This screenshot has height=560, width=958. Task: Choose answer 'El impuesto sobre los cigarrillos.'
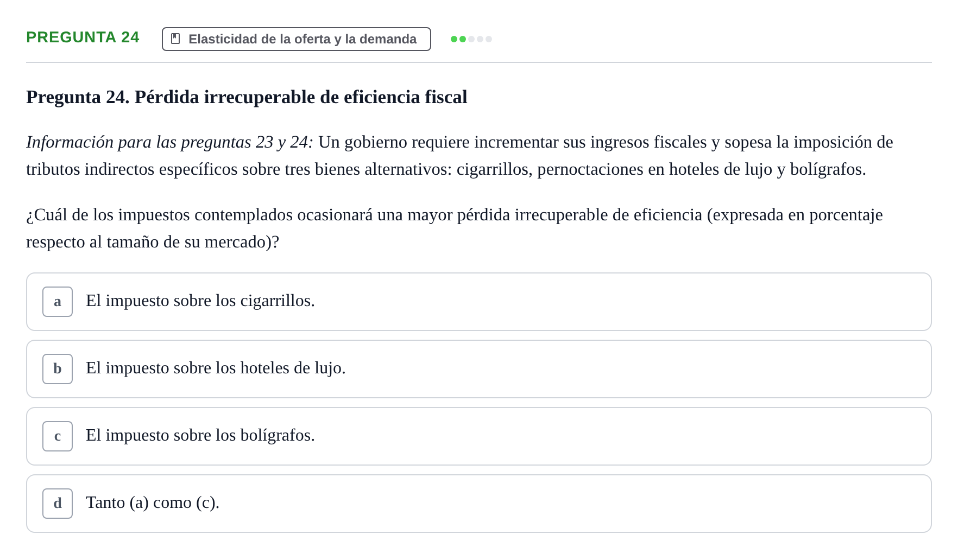tap(479, 302)
